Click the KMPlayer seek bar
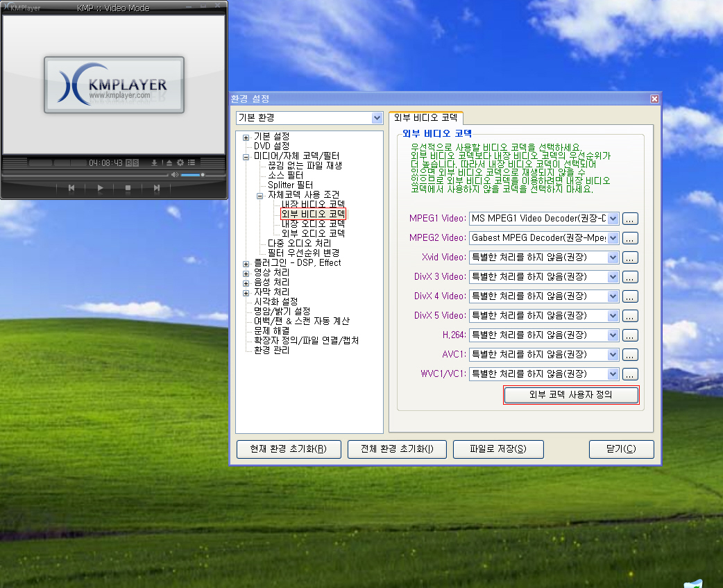This screenshot has width=723, height=588. click(x=85, y=175)
